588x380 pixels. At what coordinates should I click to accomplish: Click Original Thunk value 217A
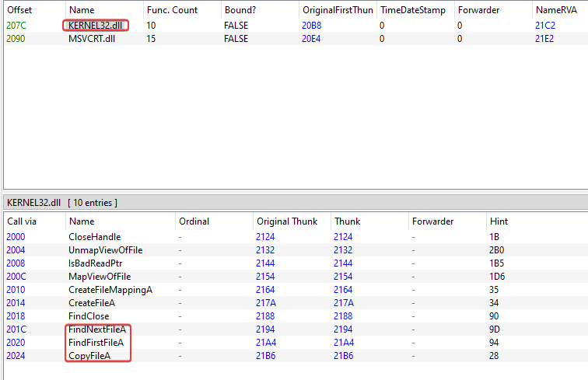click(x=266, y=303)
